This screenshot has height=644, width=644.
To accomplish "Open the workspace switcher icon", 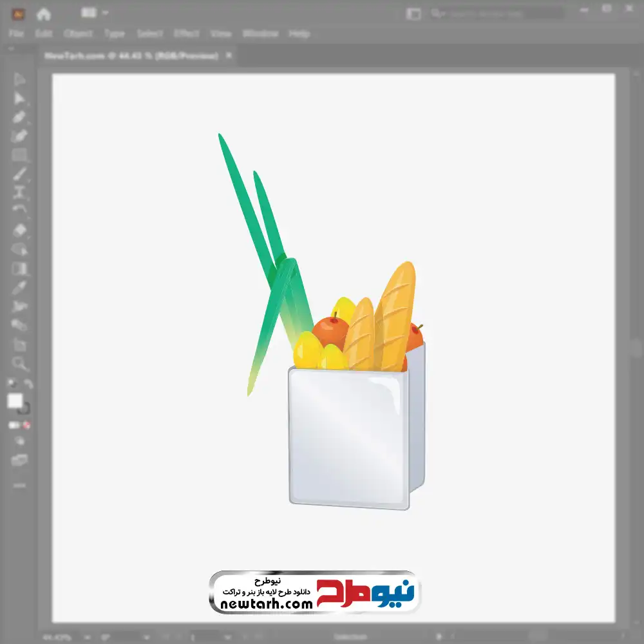I will tap(413, 14).
